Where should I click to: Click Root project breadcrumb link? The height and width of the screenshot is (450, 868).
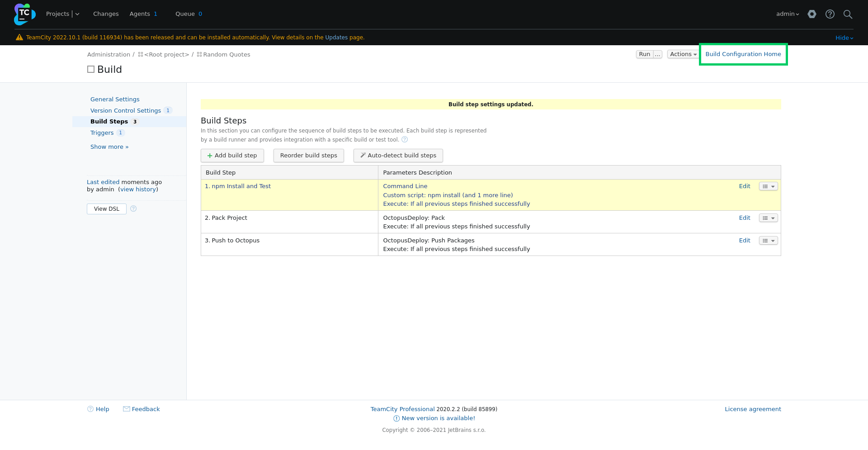pyautogui.click(x=167, y=55)
